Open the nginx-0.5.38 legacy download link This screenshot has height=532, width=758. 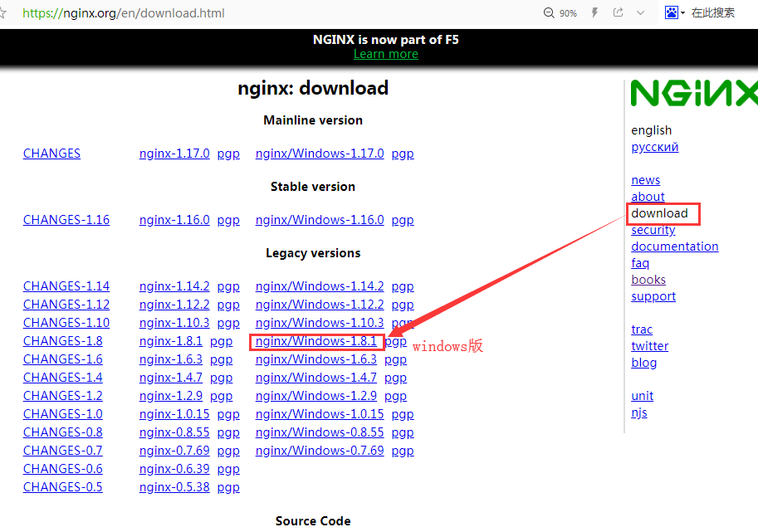[174, 486]
